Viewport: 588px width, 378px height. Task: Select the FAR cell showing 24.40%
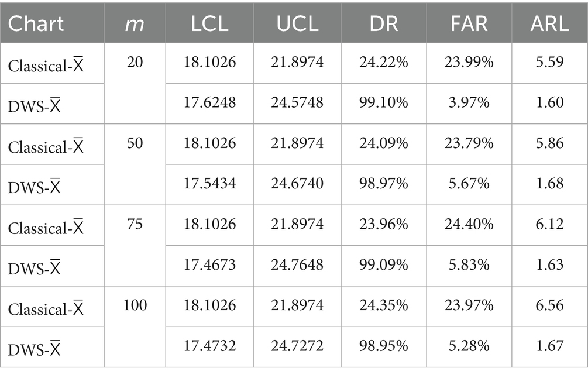(469, 225)
